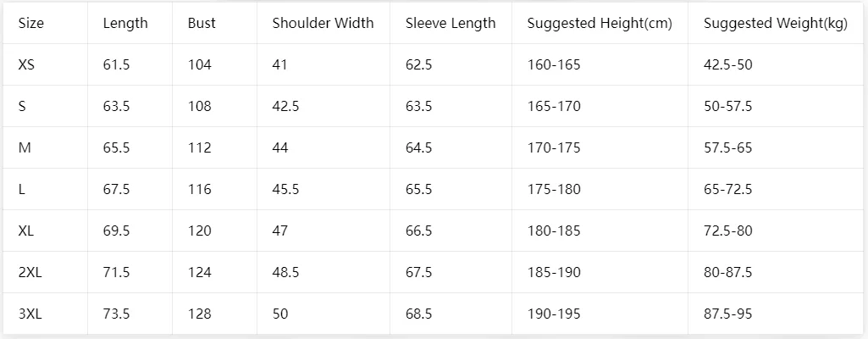This screenshot has height=339, width=868.
Task: Select the XS size row label
Action: tap(26, 64)
